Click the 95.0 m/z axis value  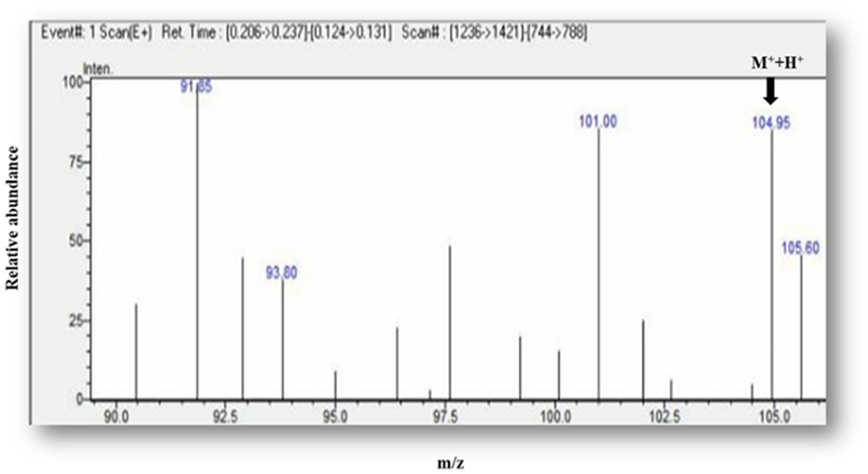click(335, 417)
